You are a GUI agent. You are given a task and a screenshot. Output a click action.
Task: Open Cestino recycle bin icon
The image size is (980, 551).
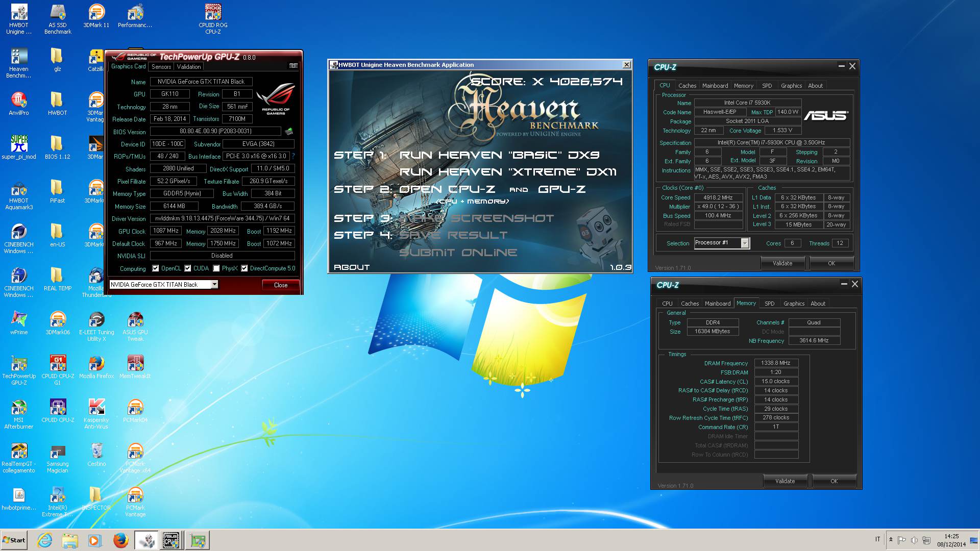(x=96, y=455)
